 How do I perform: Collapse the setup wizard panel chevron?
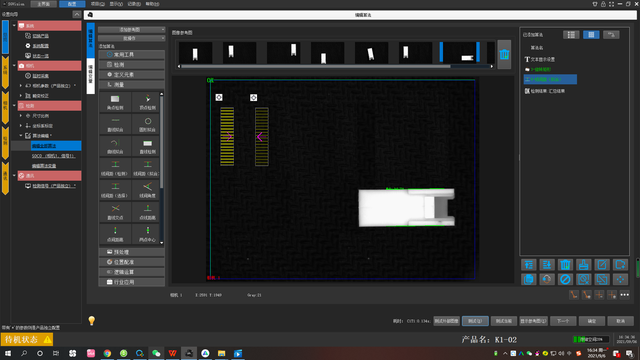[x=77, y=14]
